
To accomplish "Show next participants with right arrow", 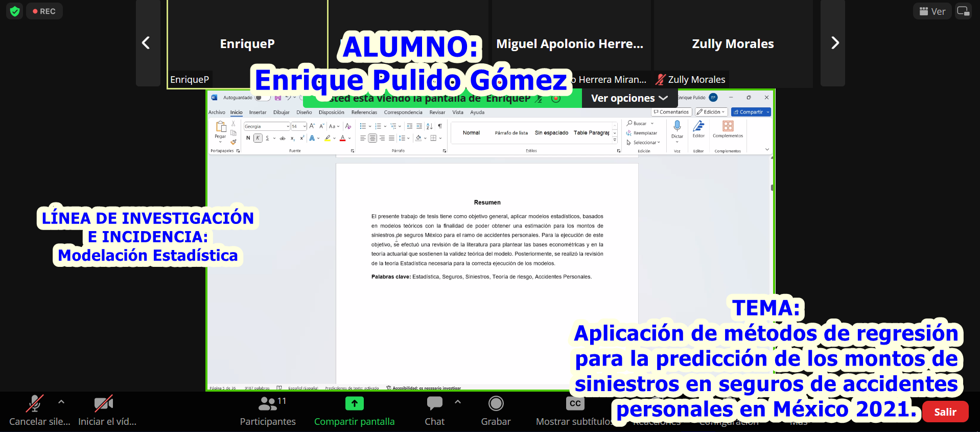I will [x=834, y=43].
